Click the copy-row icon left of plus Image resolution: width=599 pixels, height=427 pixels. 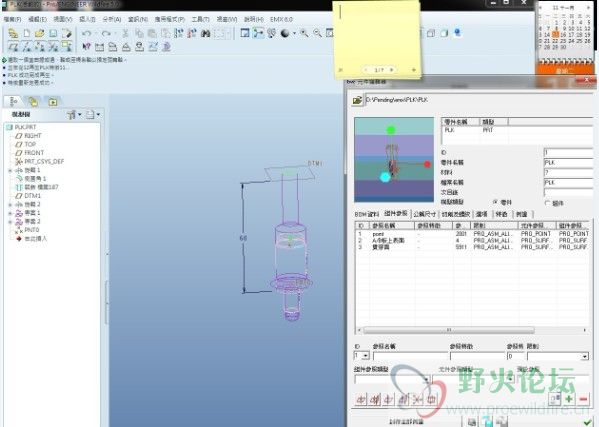pyautogui.click(x=554, y=399)
